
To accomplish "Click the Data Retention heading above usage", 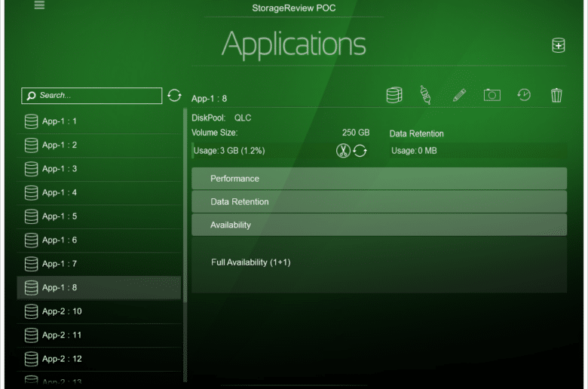I will point(416,133).
